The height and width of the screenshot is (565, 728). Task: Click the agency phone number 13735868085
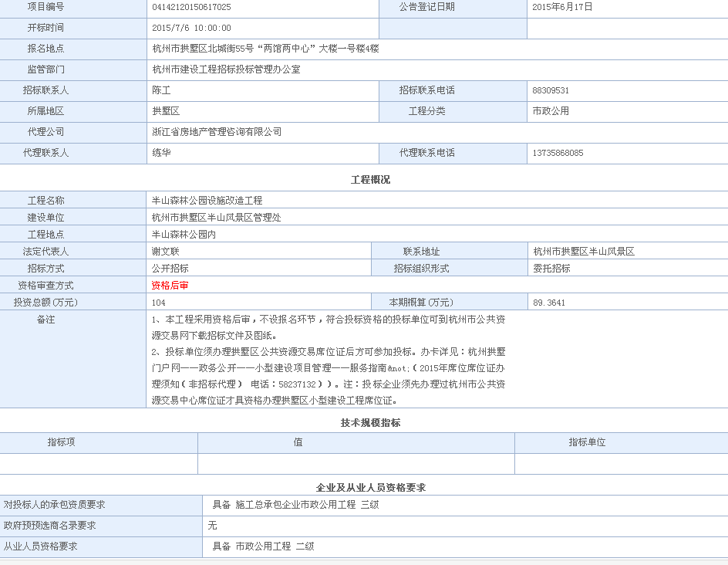tap(558, 153)
